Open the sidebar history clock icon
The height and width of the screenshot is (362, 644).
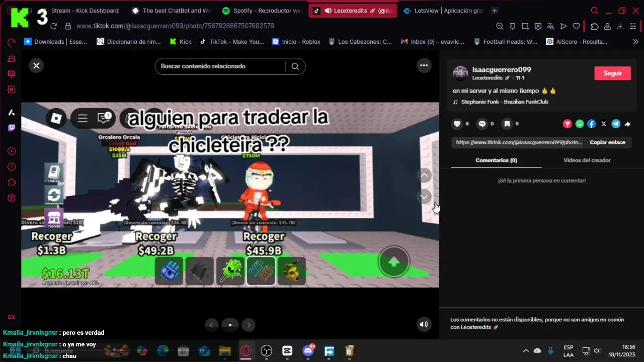click(12, 167)
